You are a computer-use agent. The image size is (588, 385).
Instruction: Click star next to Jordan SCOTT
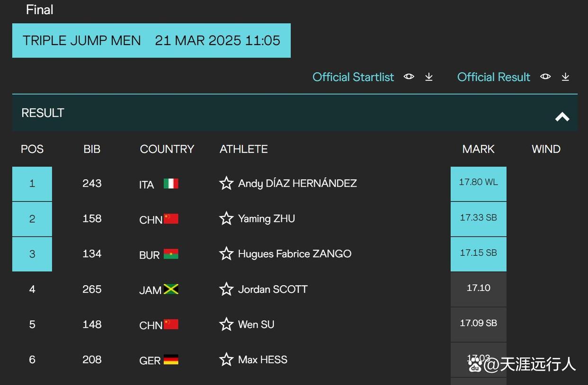pyautogui.click(x=226, y=289)
